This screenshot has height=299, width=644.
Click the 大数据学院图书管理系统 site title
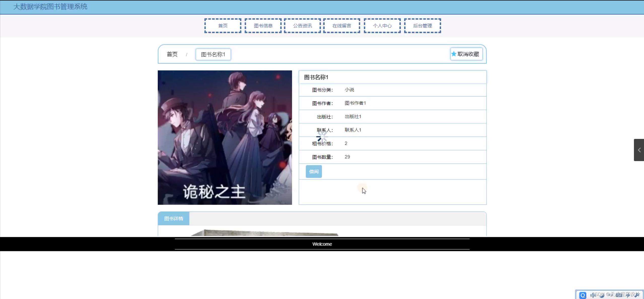(50, 7)
